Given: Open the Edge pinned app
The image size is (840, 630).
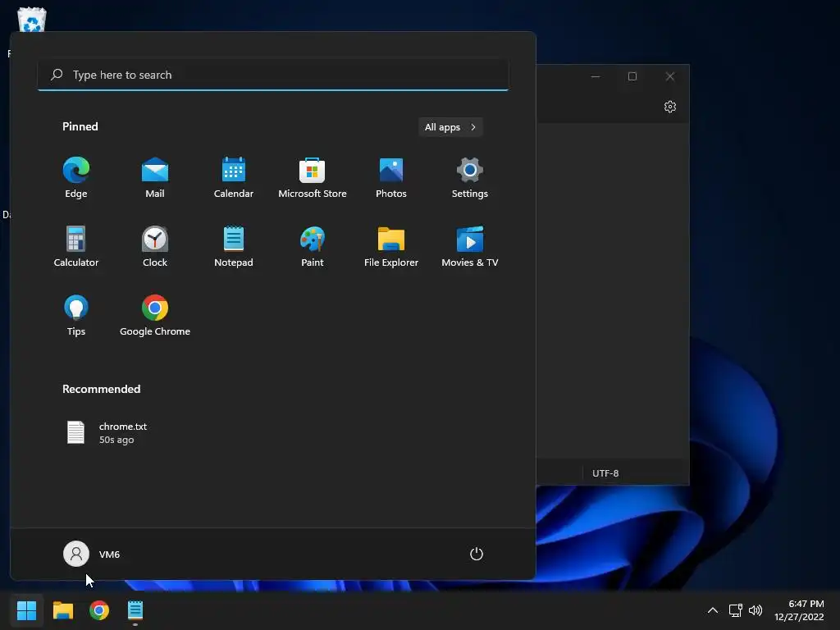Looking at the screenshot, I should click(x=76, y=178).
